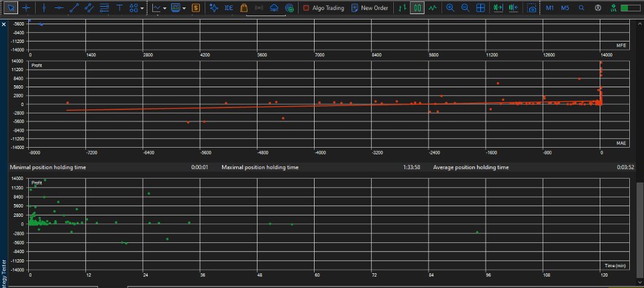Click the MAE axis label

(621, 144)
